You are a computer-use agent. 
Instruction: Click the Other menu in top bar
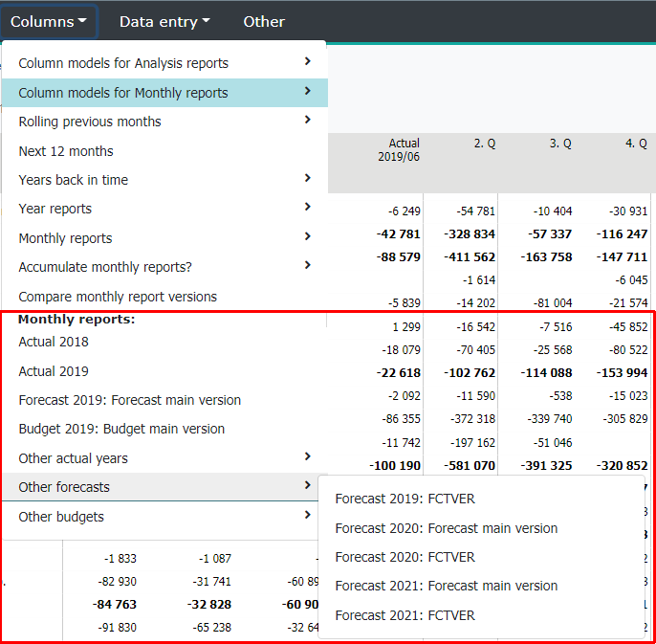click(264, 22)
